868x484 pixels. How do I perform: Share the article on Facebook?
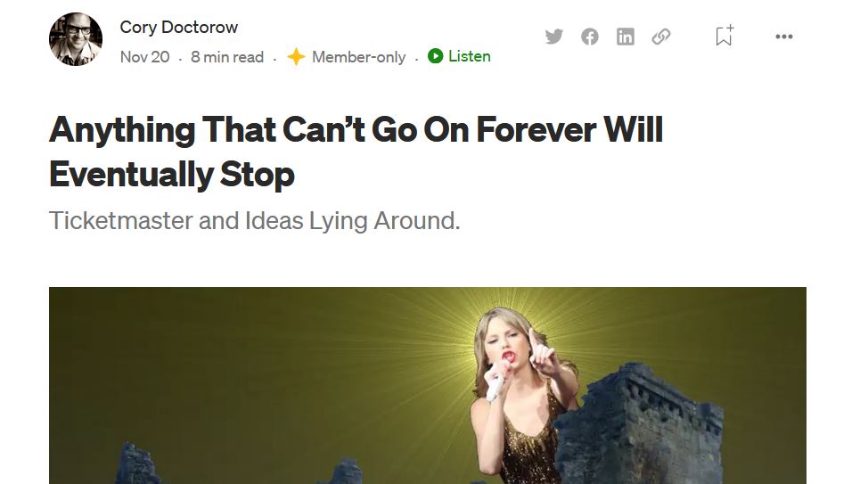coord(590,37)
